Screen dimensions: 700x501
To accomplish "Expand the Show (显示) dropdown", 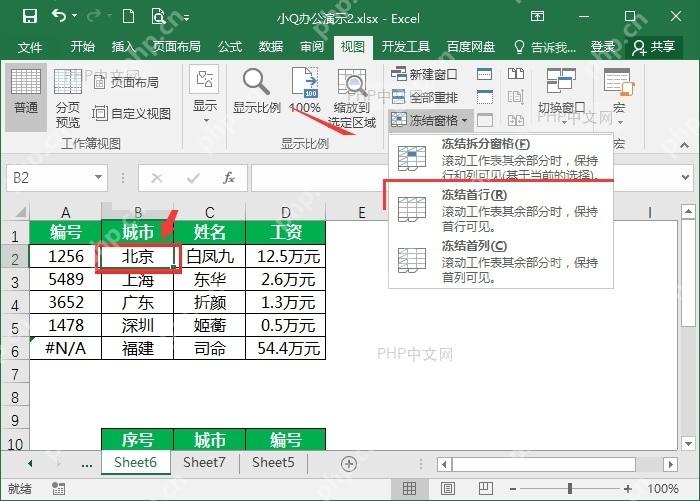I will 205,95.
